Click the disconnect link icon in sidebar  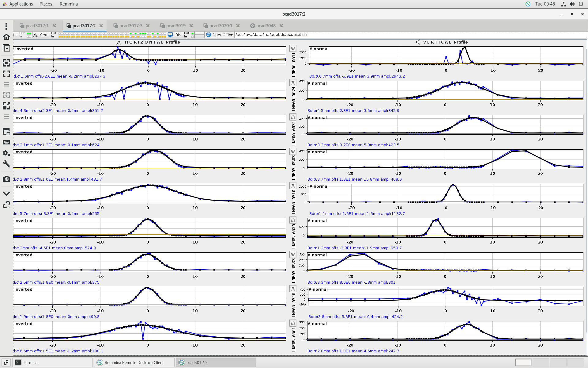[x=6, y=205]
